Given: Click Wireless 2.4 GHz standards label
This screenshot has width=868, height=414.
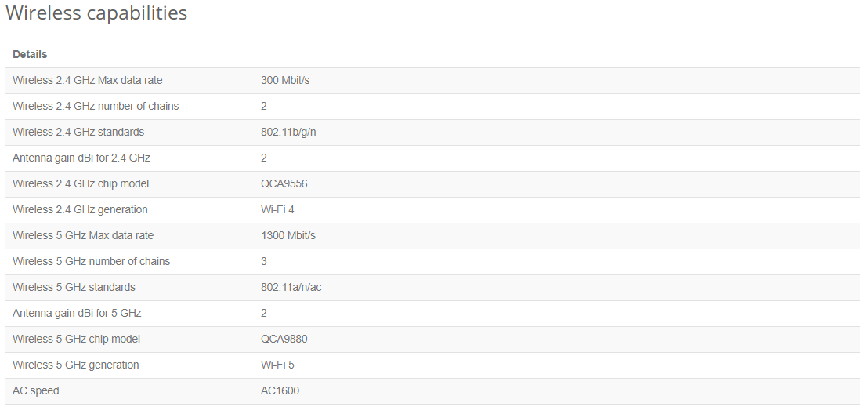Looking at the screenshot, I should click(78, 132).
